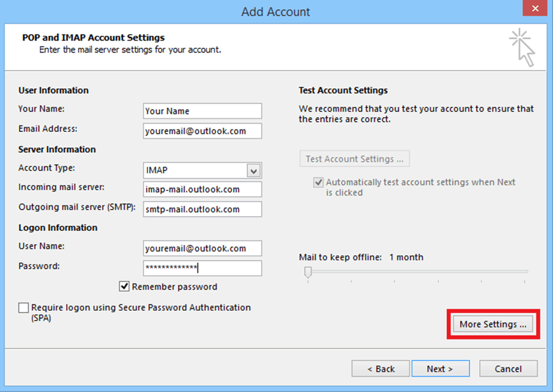Click the Email Address text field
Screen dimensions: 553x392
[202, 131]
